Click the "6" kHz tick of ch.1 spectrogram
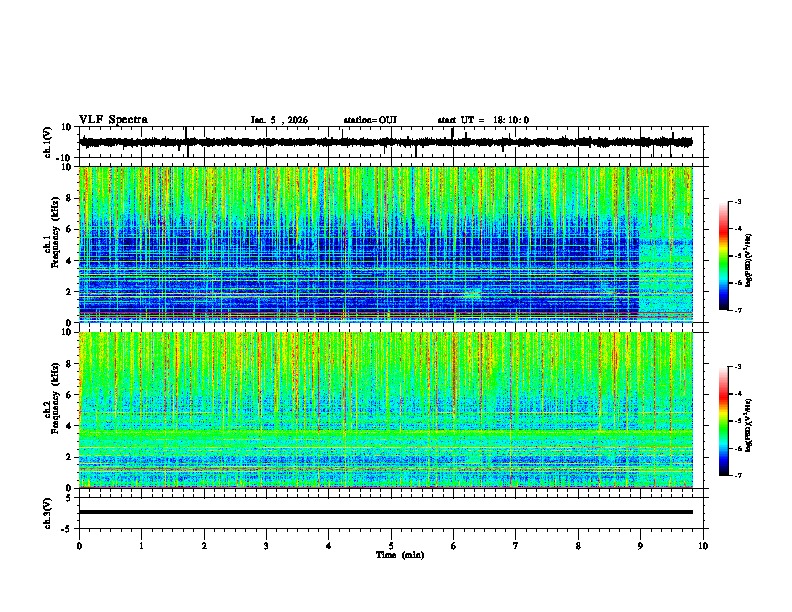Image resolution: width=792 pixels, height=612 pixels. [69, 230]
